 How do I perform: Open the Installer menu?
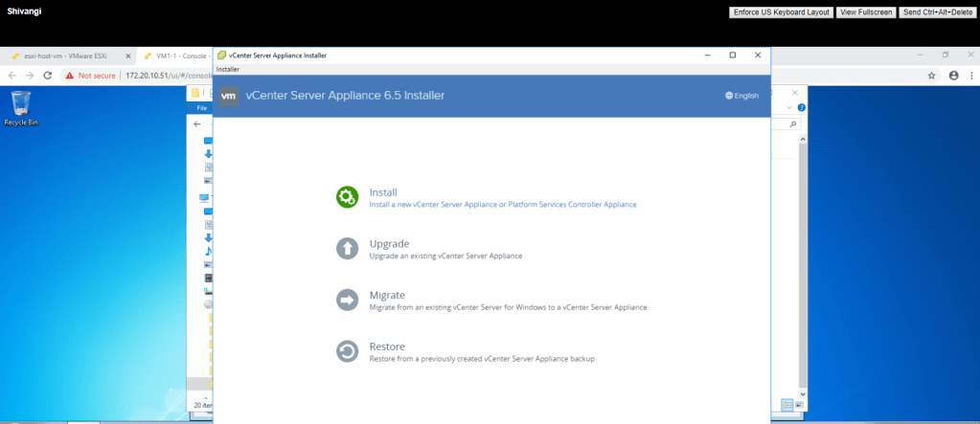click(x=227, y=69)
